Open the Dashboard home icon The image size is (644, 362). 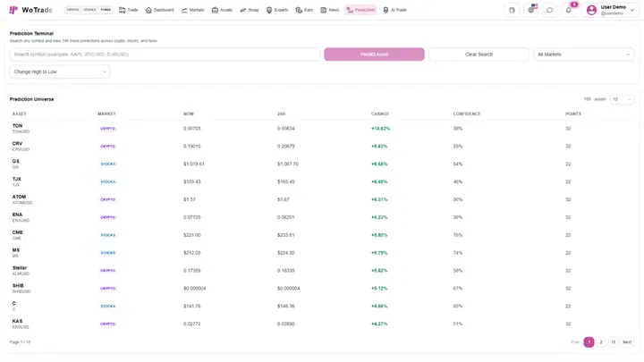point(148,10)
